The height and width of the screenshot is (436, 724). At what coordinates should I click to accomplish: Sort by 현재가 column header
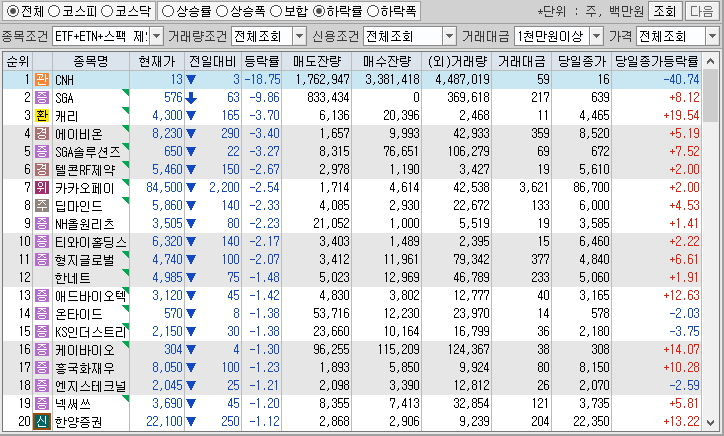[157, 61]
